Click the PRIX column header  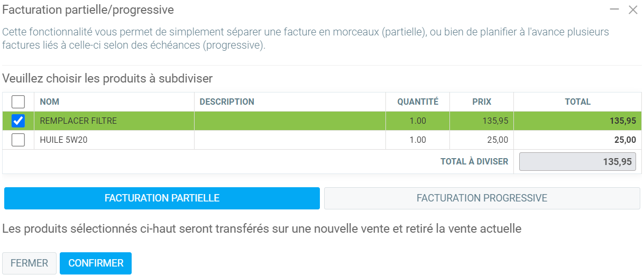click(x=482, y=102)
